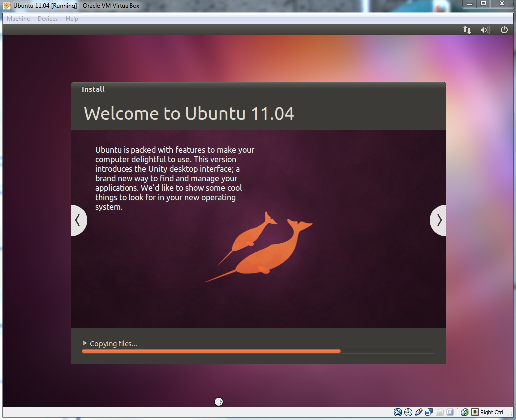Open the Ubuntu sound volume indicator
The image size is (516, 420).
point(485,30)
